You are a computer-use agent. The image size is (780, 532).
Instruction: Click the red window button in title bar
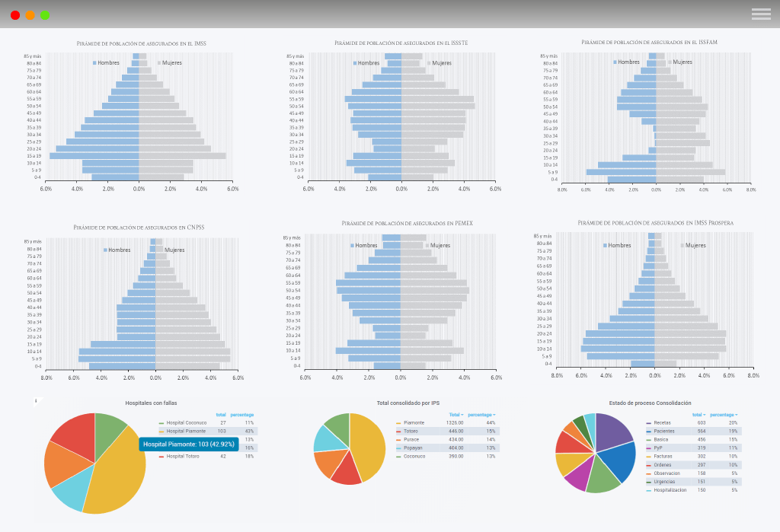(15, 14)
